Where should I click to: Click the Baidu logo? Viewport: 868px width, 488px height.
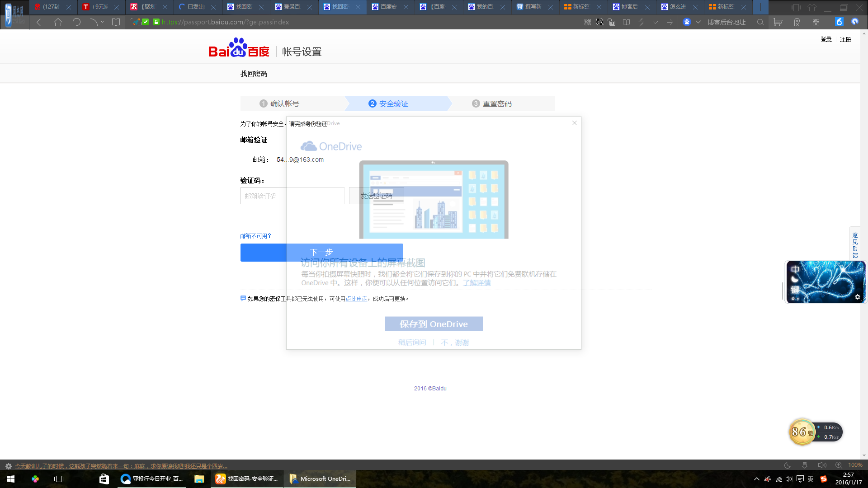point(239,47)
